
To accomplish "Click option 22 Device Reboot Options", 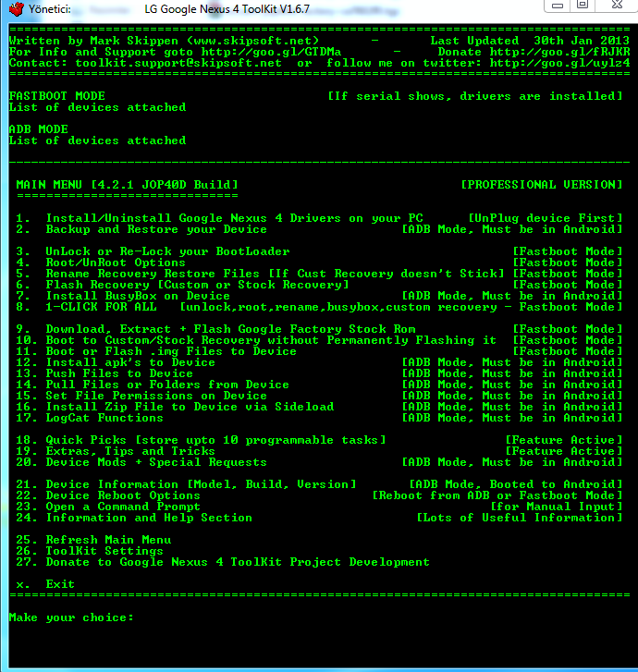I will pos(108,496).
